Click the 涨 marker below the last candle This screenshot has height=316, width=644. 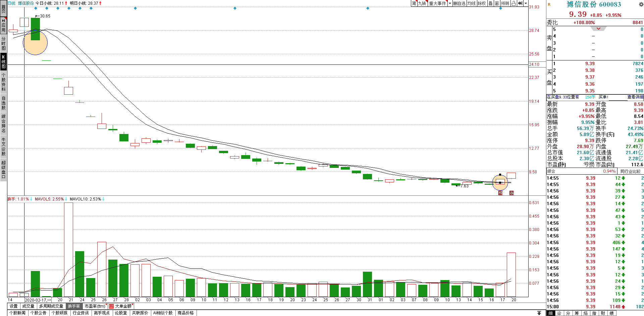[x=511, y=193]
